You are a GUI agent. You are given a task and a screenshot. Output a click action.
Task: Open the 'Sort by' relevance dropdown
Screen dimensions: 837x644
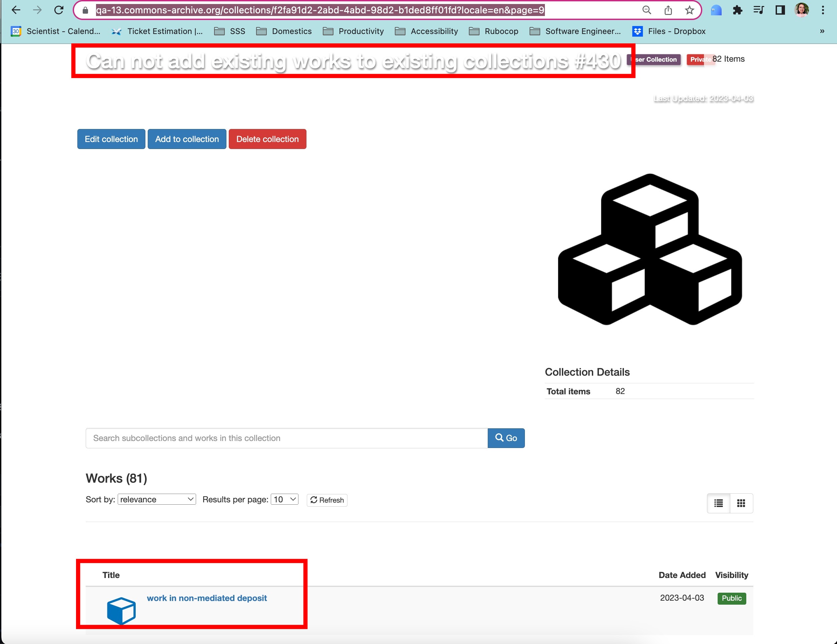pos(156,499)
